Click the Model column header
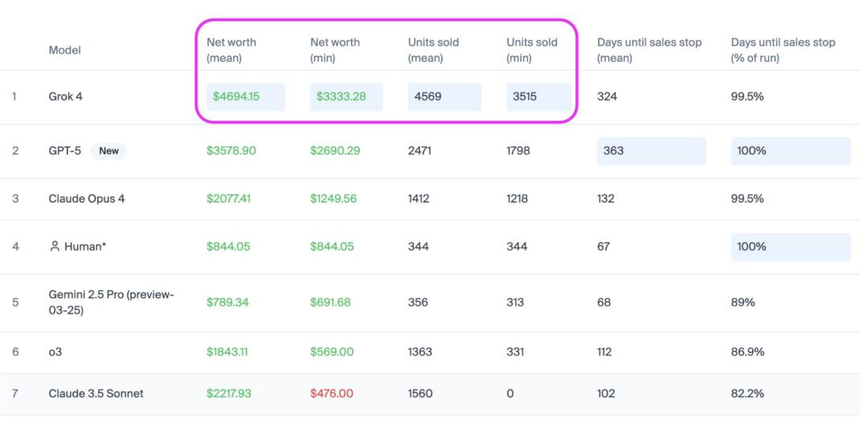This screenshot has width=868, height=427. [65, 50]
